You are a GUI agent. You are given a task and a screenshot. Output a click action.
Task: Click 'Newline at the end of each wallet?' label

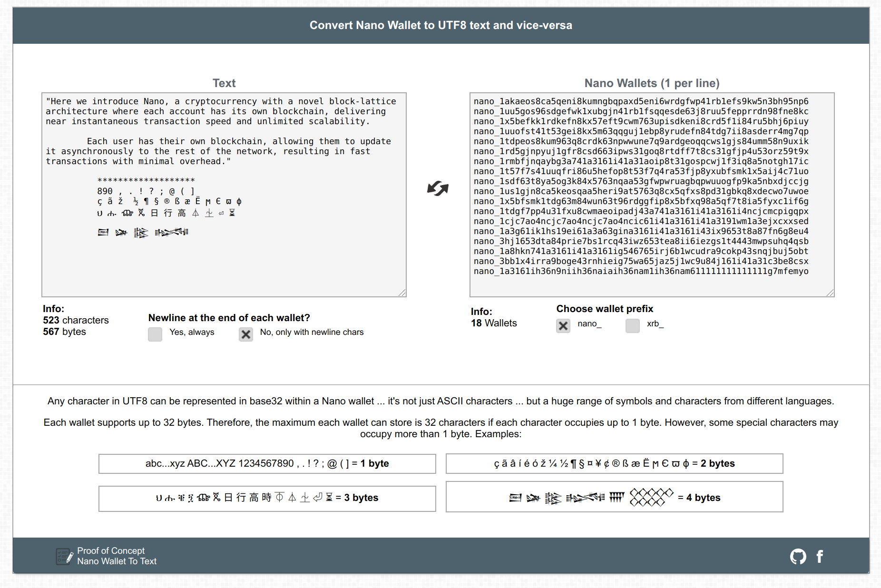pos(229,318)
